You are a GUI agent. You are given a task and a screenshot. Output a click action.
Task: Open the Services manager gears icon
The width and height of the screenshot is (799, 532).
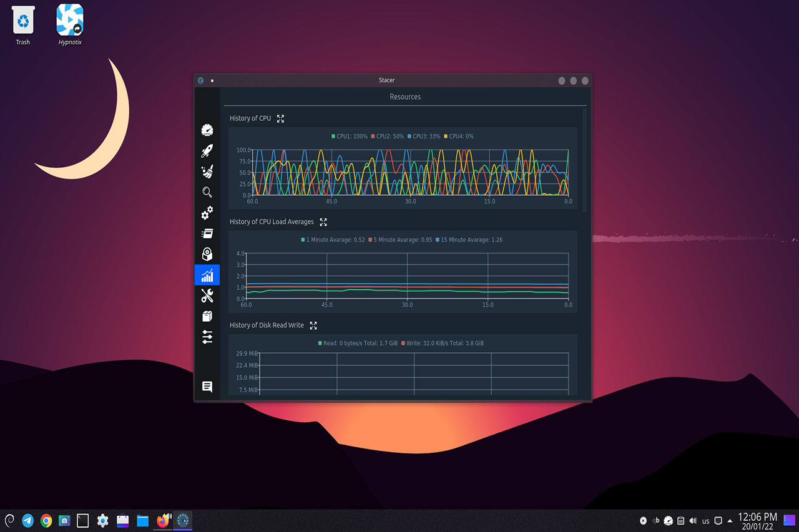[207, 213]
